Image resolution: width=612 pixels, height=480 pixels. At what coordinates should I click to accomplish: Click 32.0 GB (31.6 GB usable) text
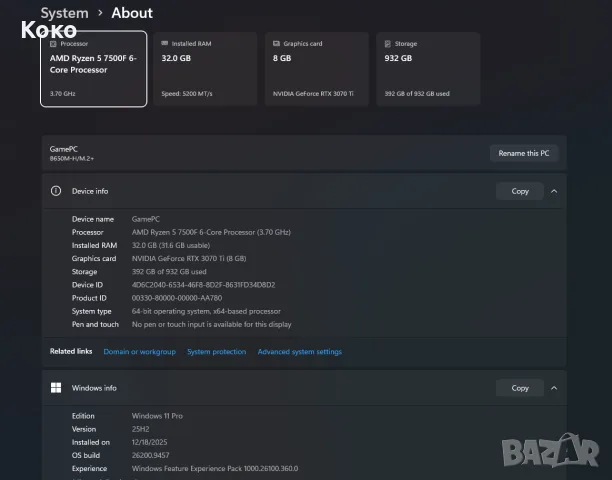pos(171,245)
